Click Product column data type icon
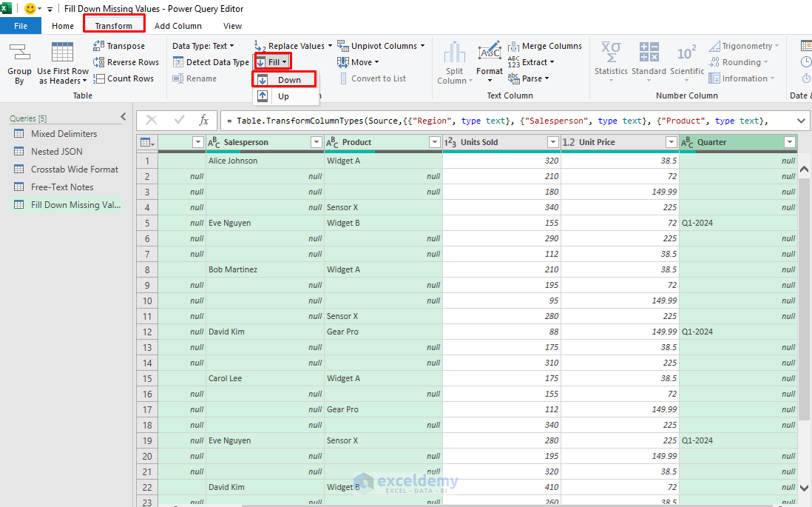The height and width of the screenshot is (507, 812). tap(333, 142)
